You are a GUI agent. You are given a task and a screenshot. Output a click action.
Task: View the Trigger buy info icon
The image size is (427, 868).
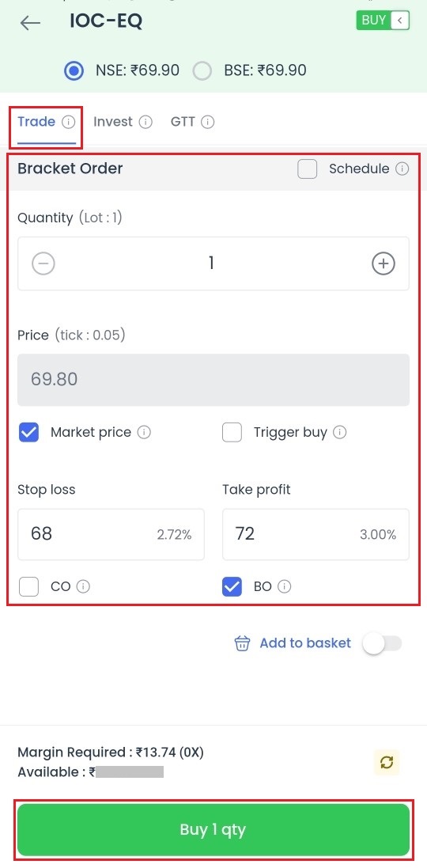[x=340, y=432]
